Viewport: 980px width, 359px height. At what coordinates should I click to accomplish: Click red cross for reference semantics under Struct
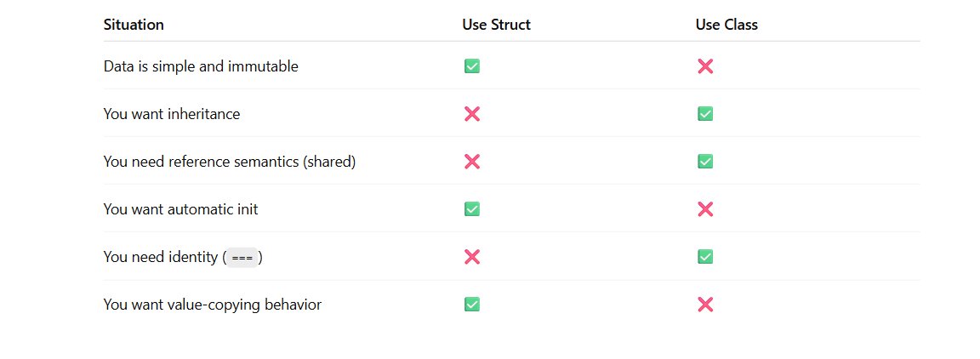472,162
